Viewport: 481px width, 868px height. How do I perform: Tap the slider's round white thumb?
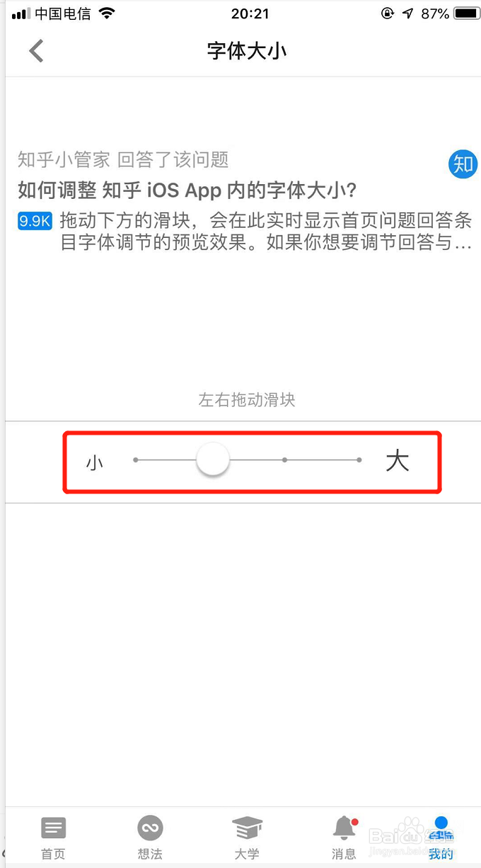tap(213, 459)
